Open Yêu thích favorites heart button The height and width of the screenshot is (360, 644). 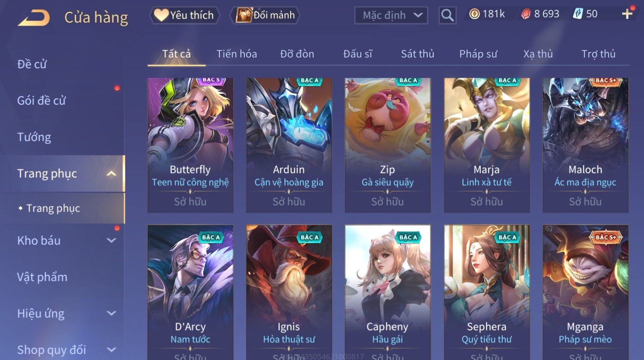[184, 15]
